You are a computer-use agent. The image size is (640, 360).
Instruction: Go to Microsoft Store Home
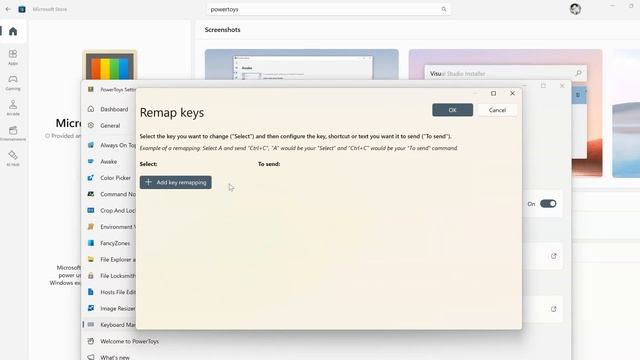pos(13,31)
